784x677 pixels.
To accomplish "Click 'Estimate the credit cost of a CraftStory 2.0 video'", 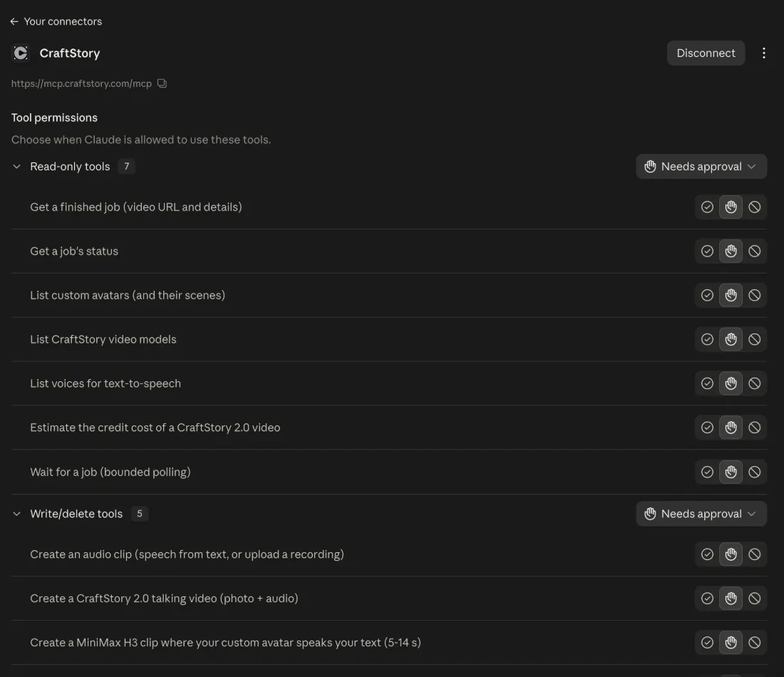I will point(155,428).
